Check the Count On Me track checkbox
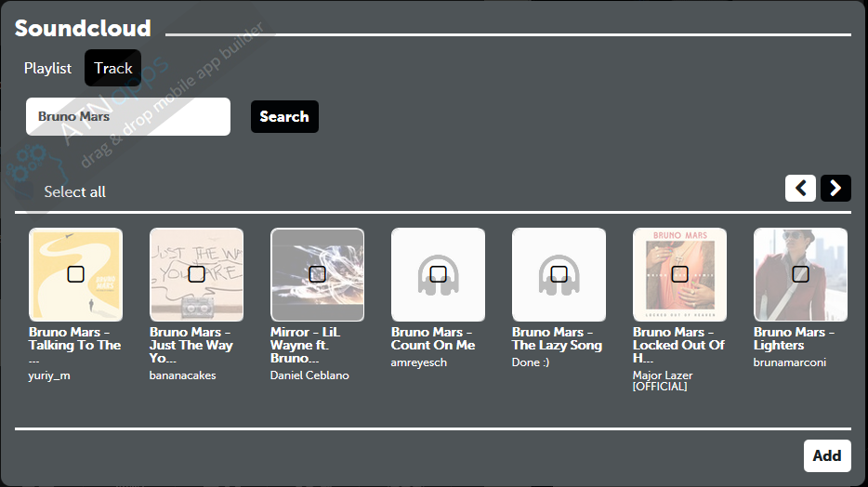The width and height of the screenshot is (868, 487). click(x=438, y=274)
